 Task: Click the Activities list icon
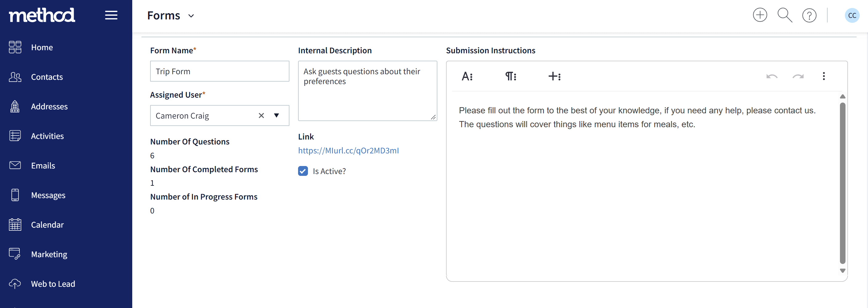[x=15, y=136]
